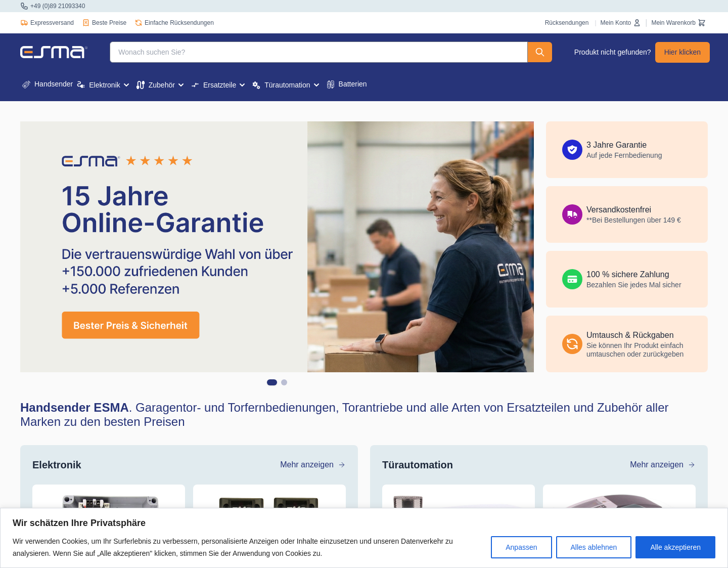Click the Türautomation section heading
This screenshot has height=568, width=728.
coord(418,465)
